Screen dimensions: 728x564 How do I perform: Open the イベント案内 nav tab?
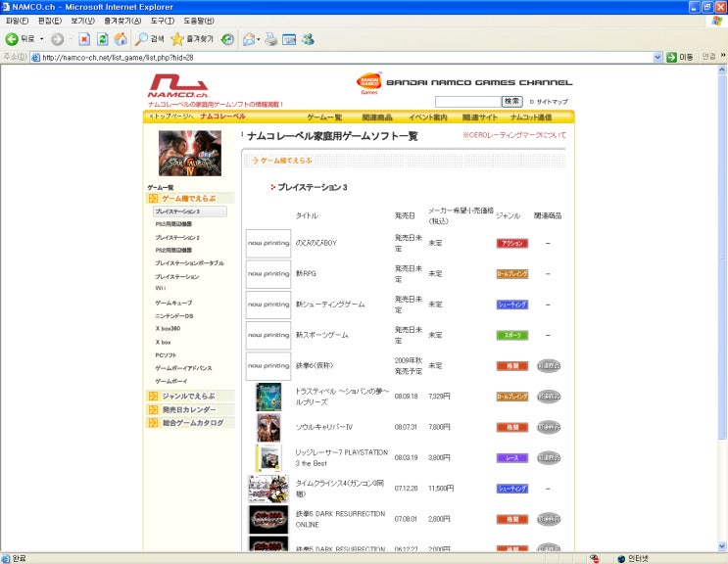point(427,117)
